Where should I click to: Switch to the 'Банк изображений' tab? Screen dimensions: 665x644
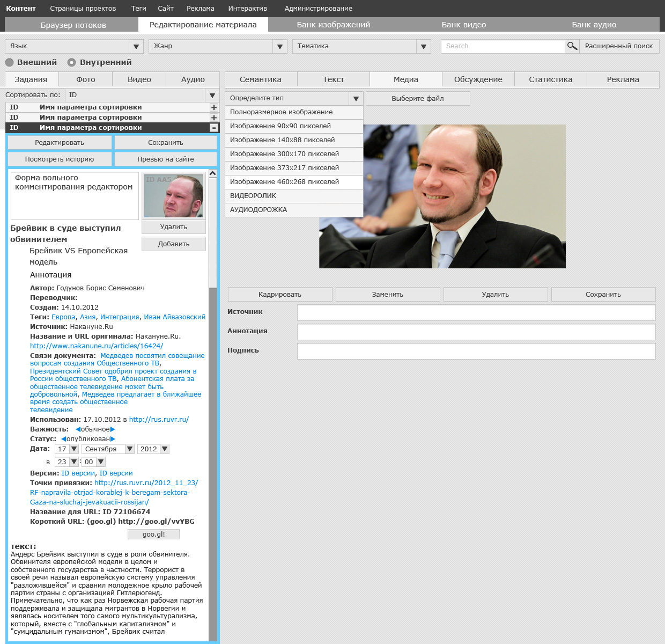click(x=334, y=25)
